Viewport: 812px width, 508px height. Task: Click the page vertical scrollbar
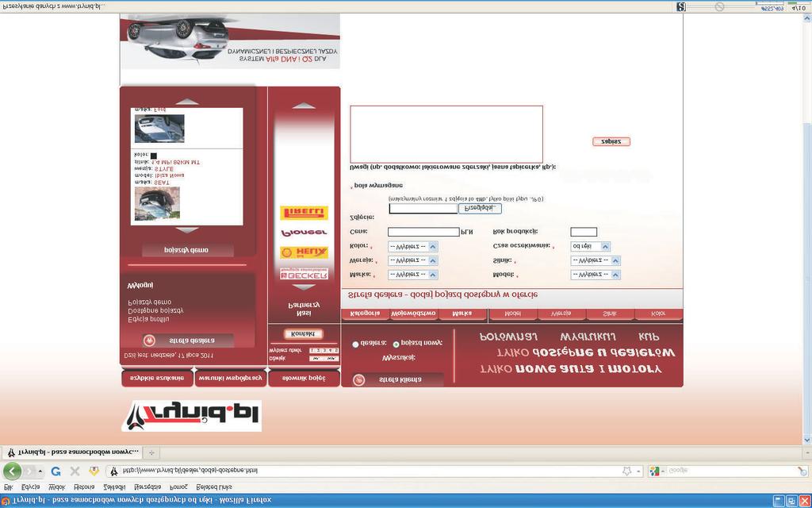point(807,228)
